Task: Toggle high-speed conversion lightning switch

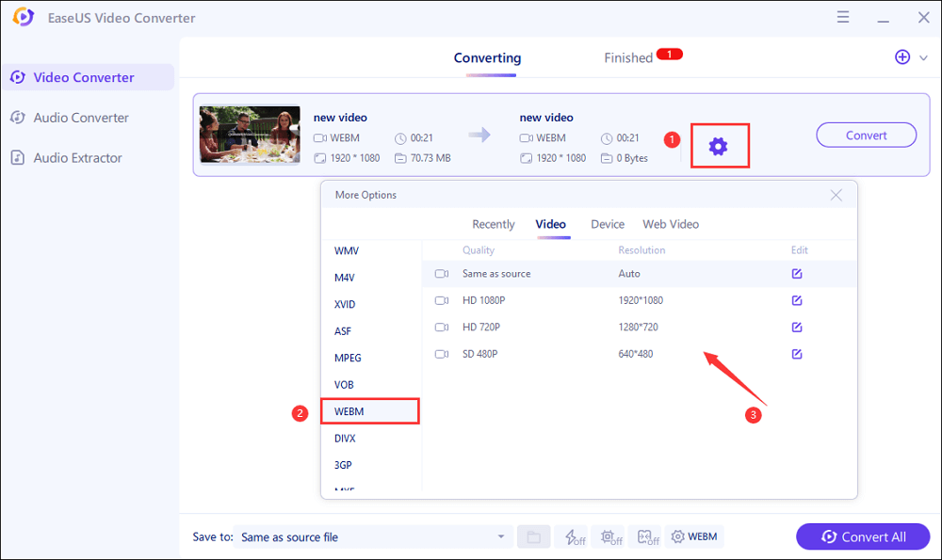Action: pos(571,537)
